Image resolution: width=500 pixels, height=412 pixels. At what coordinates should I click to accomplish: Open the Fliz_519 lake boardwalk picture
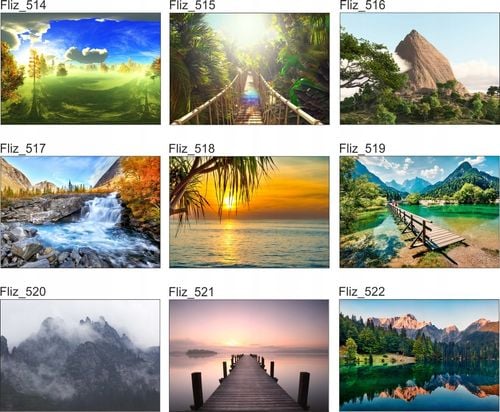click(420, 212)
